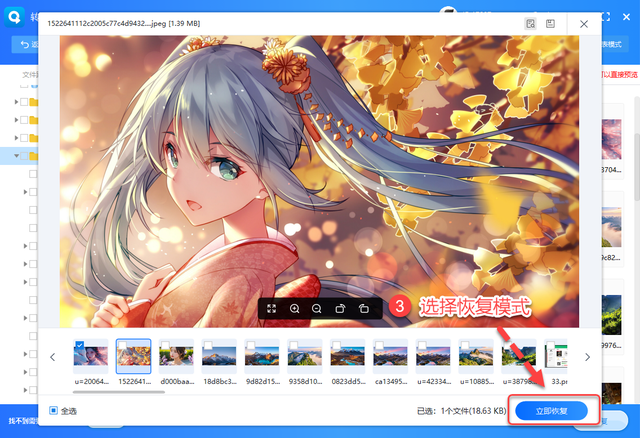
Task: Toggle the 全选 select-all checkbox
Action: pyautogui.click(x=54, y=410)
